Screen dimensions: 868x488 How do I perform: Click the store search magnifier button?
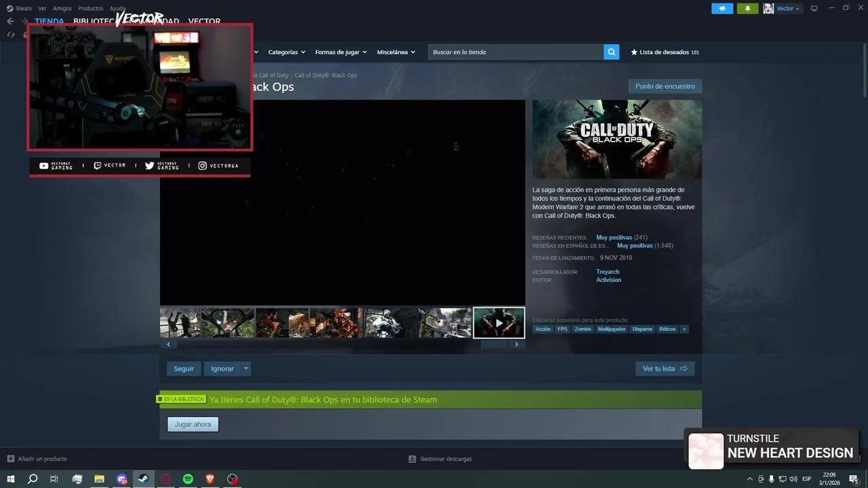(x=612, y=52)
